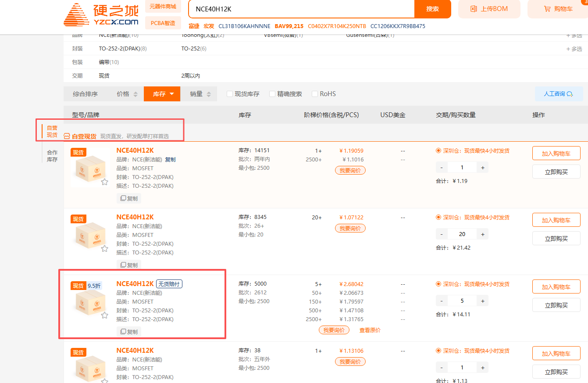Image resolution: width=588 pixels, height=383 pixels.
Task: Click the orange 搜索 button
Action: [433, 9]
